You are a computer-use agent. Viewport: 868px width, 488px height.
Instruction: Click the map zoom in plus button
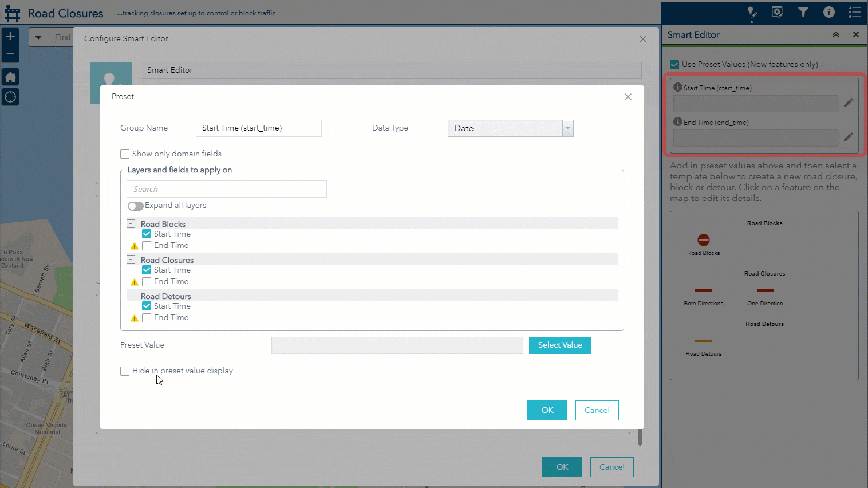point(10,36)
